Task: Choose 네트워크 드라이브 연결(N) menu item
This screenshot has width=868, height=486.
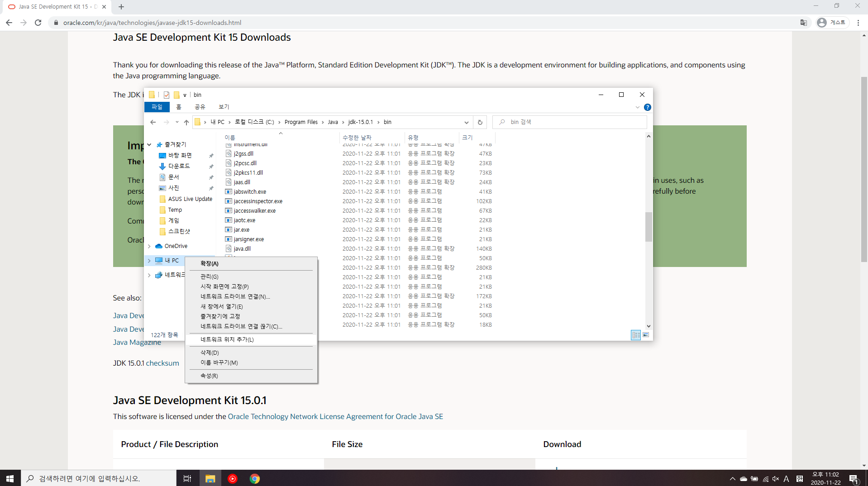Action: point(251,296)
